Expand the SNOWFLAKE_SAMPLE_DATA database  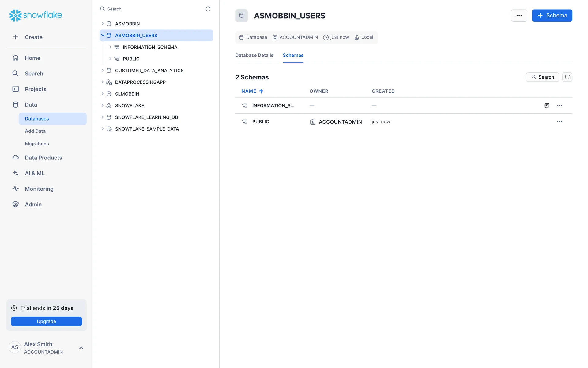coord(103,129)
